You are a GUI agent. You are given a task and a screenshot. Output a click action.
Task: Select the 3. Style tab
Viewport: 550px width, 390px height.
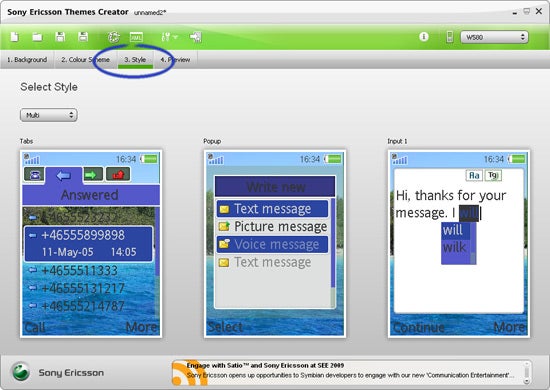[x=135, y=60]
